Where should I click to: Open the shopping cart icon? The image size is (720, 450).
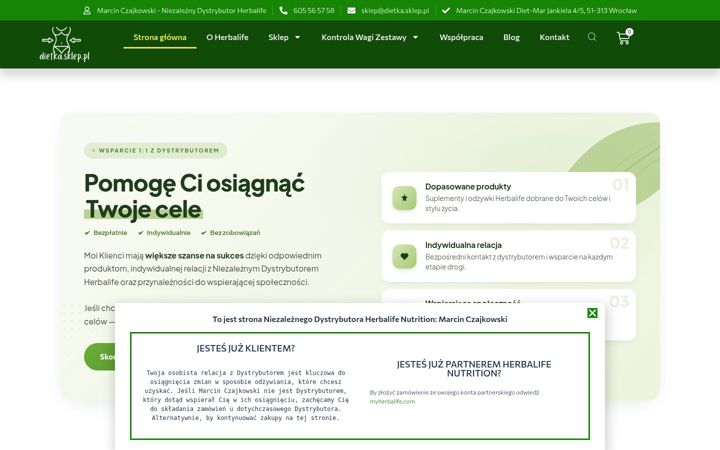[x=623, y=38]
